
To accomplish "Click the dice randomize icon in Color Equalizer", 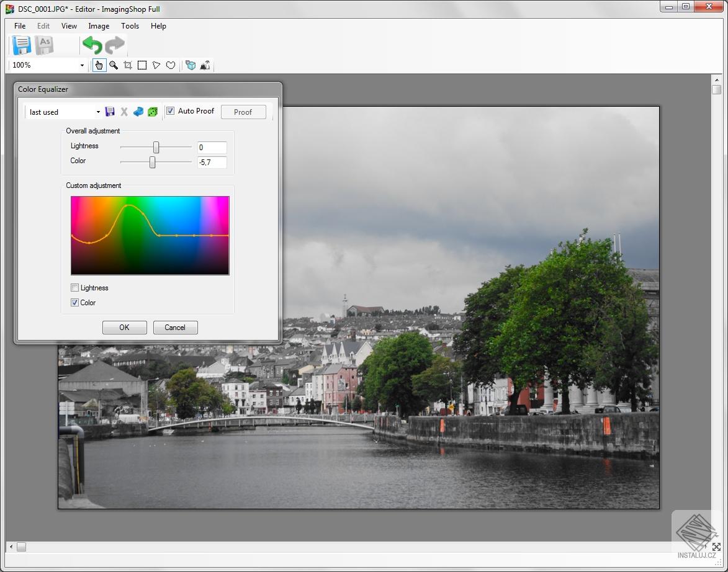I will (153, 112).
